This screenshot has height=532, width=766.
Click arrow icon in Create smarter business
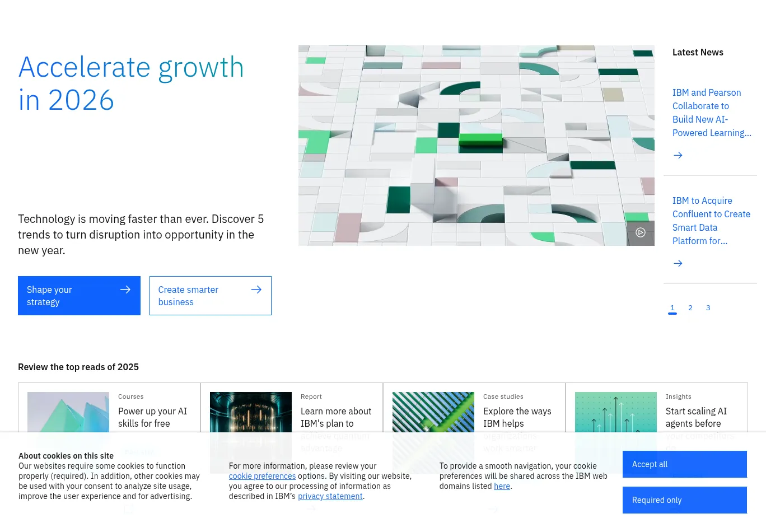[x=256, y=290]
